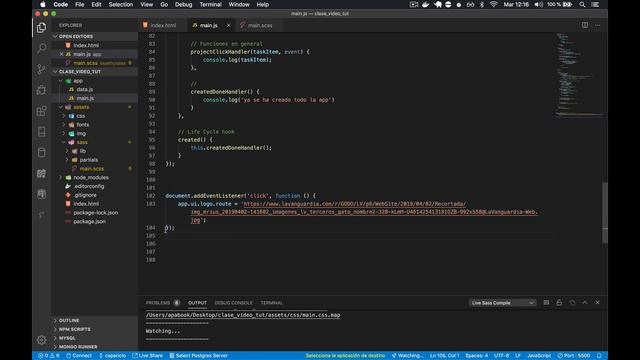Open the Selection menu
Screen dimensions: 640x360
tap(120, 4)
